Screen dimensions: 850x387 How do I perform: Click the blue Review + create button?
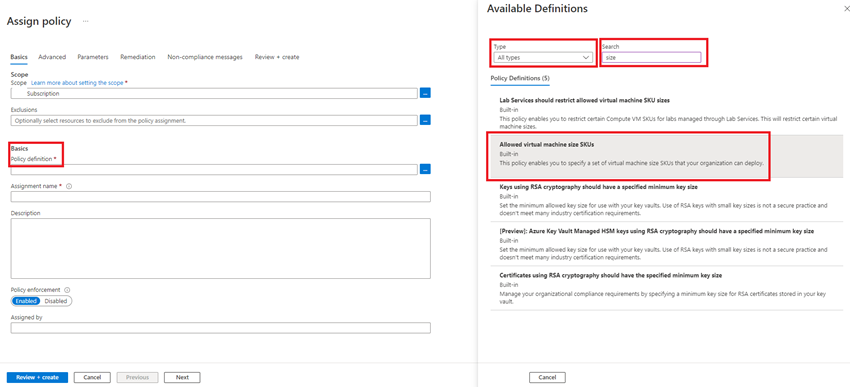pyautogui.click(x=37, y=377)
